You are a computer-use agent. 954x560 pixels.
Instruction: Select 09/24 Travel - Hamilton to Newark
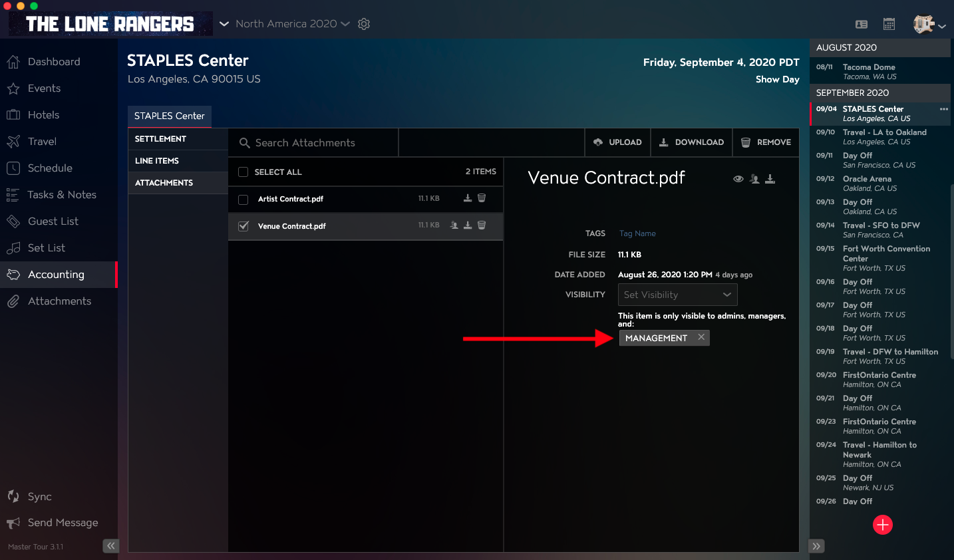pos(879,454)
